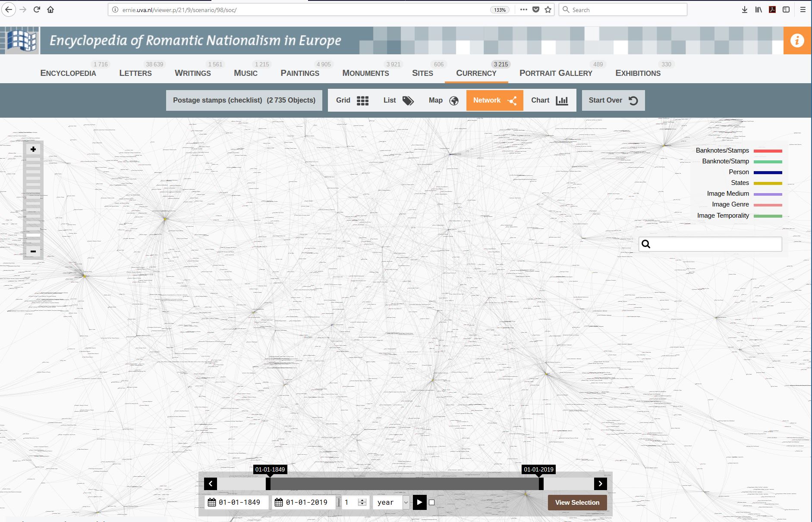Zoom out of the network graph
This screenshot has width=812, height=522.
pyautogui.click(x=33, y=251)
